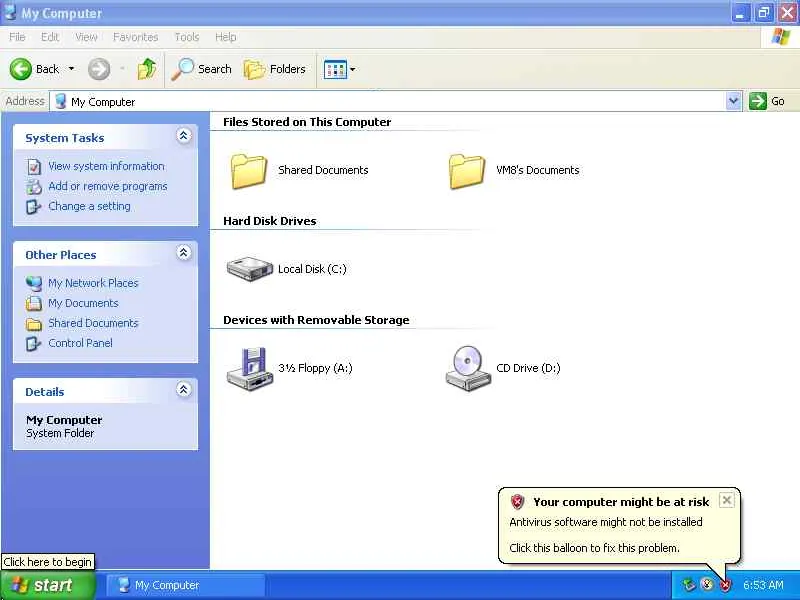Click the green Back arrow button
Viewport: 800px width, 600px height.
(x=21, y=69)
